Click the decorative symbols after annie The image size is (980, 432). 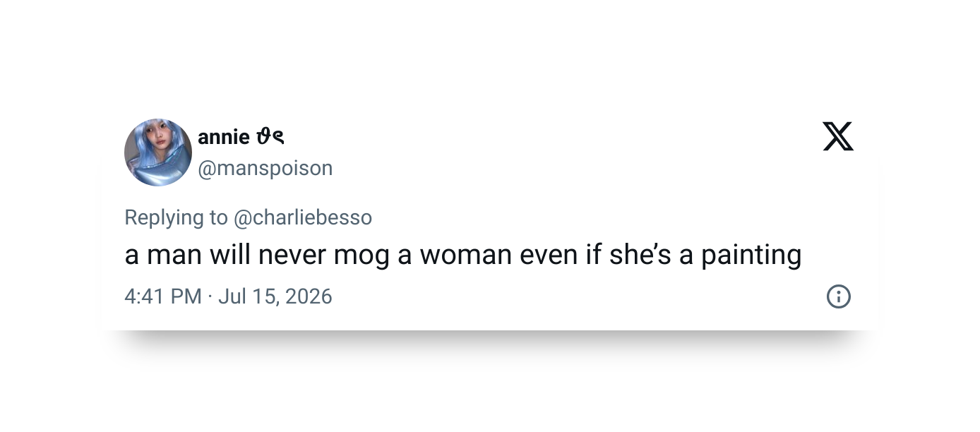(270, 137)
